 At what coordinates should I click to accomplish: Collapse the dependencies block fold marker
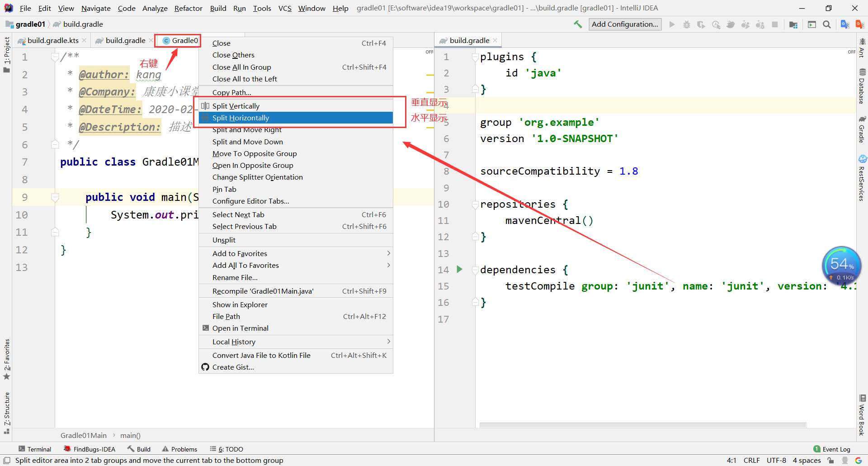475,270
